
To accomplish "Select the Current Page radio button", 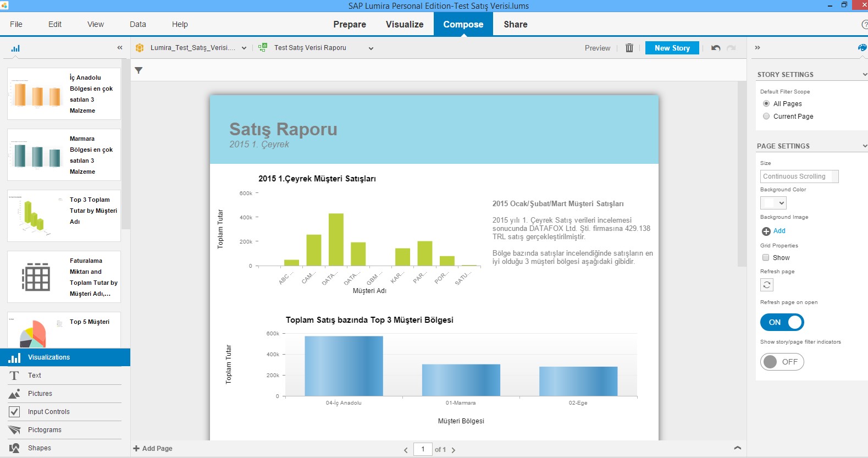I will 766,116.
